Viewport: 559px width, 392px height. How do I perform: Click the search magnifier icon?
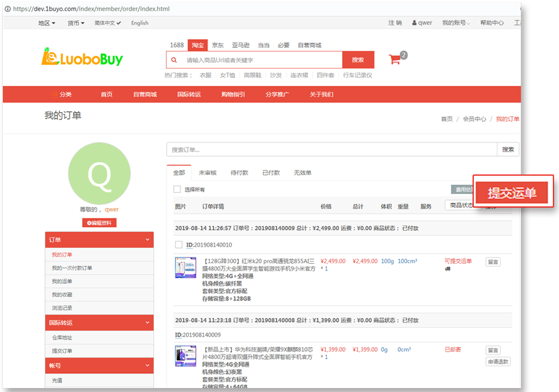pos(174,60)
